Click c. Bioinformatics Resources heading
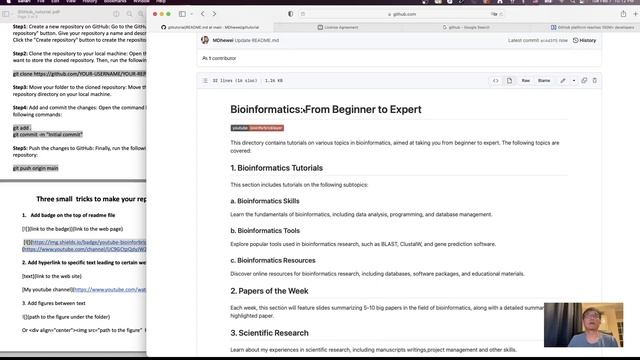This screenshot has height=360, width=640. tap(273, 260)
